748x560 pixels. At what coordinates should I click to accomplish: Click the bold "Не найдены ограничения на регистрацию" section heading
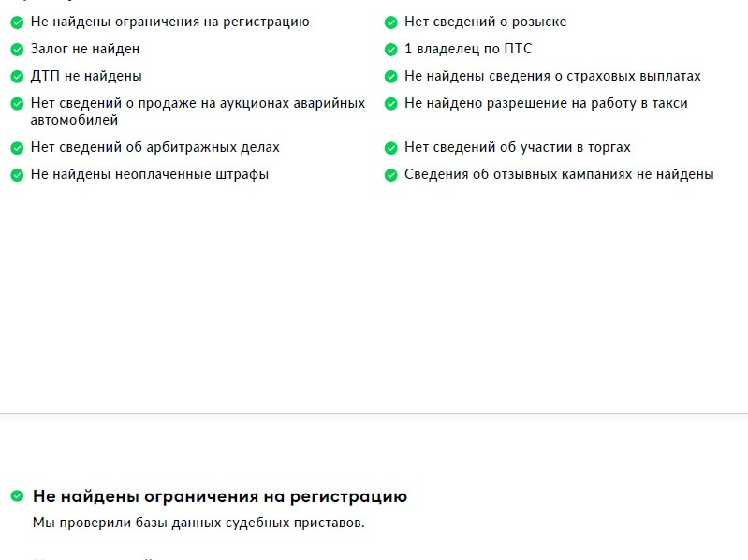(220, 496)
